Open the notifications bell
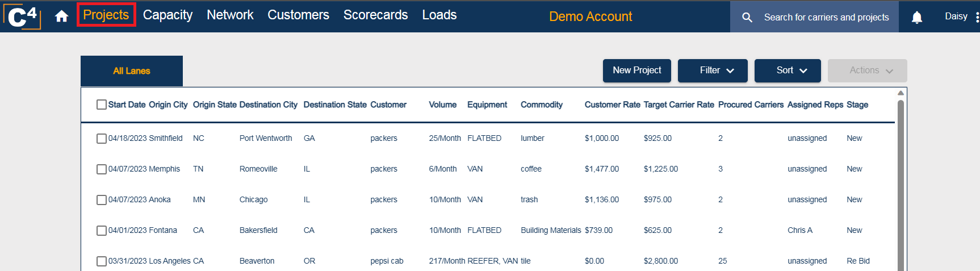The height and width of the screenshot is (271, 980). coord(916,17)
